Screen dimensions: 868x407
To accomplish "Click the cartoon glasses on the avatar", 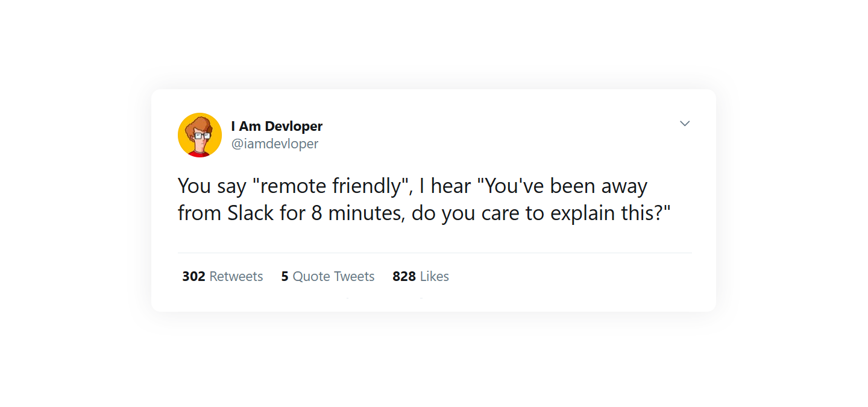I will click(x=202, y=136).
